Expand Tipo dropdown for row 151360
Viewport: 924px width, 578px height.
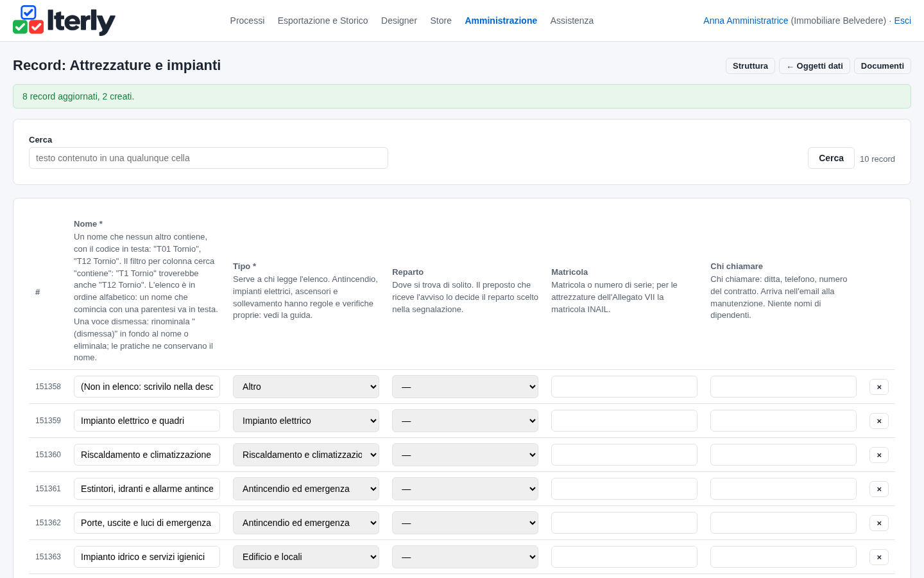point(306,455)
